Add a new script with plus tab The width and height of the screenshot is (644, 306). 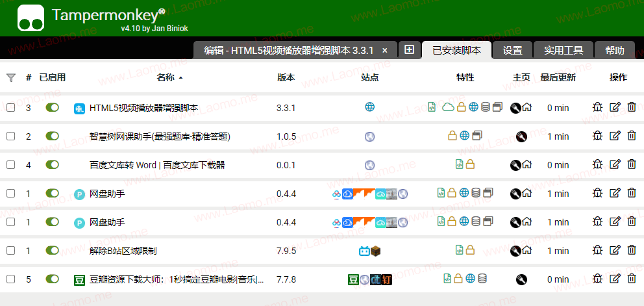[x=409, y=50]
